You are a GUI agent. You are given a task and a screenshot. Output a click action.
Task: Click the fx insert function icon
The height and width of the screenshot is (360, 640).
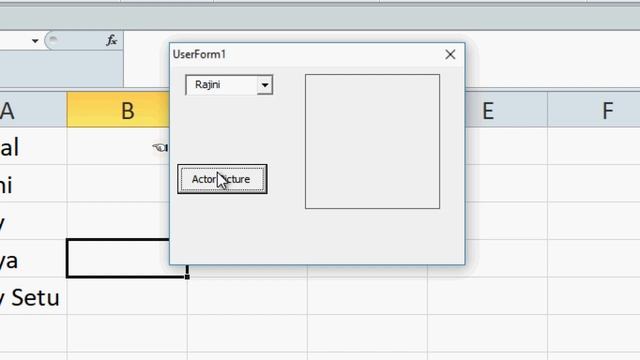click(x=111, y=40)
